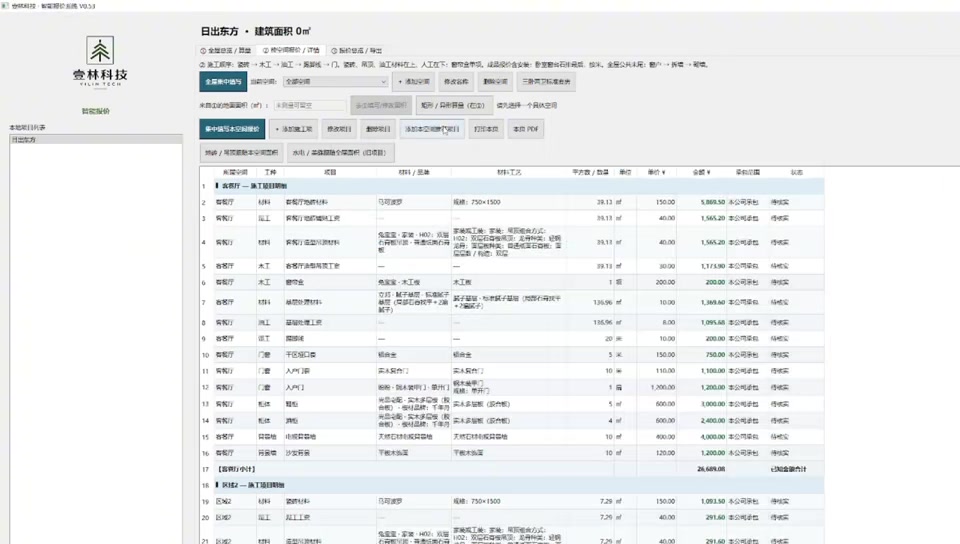Open the 当前空间 combo box
Viewport: 960px width, 544px height.
pos(336,81)
